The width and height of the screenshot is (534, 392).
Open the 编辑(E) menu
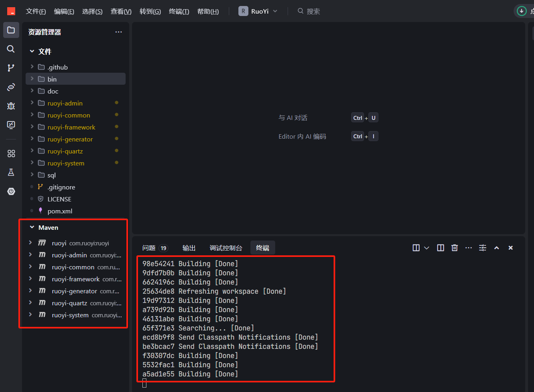click(x=64, y=11)
